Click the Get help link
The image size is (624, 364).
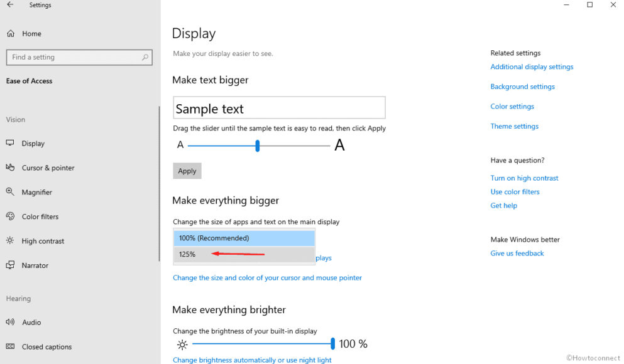click(x=503, y=205)
